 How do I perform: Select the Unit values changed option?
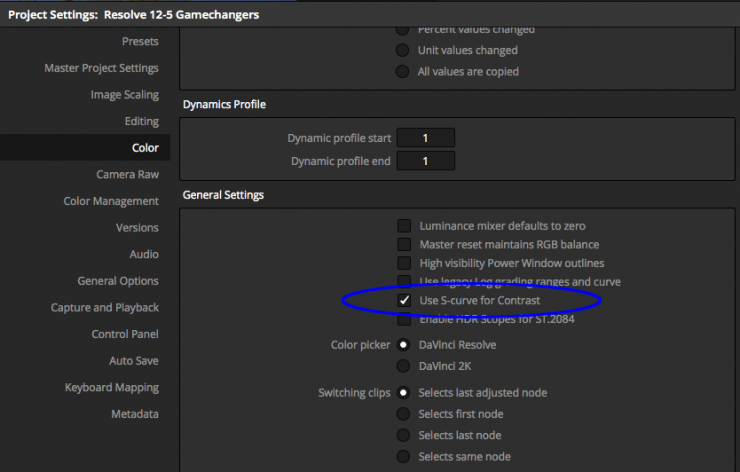point(403,50)
